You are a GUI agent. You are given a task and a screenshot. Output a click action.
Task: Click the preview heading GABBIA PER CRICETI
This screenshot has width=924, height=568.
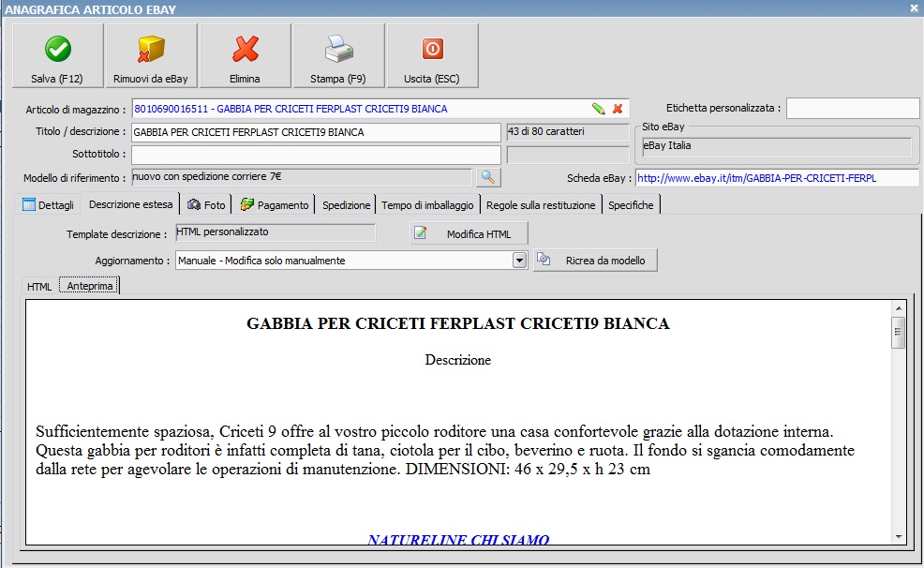tap(458, 323)
